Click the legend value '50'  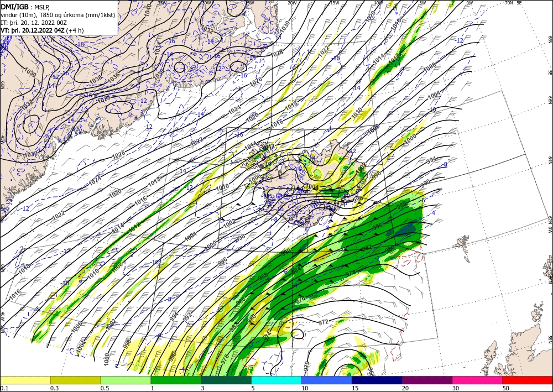coord(506,388)
